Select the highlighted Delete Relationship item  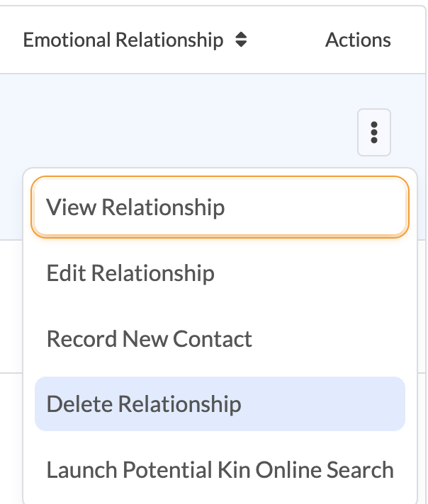pos(220,403)
